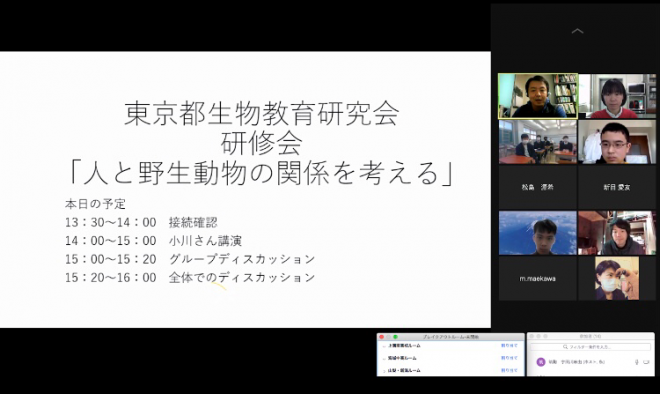Select the 松島 name-only participant tile
The image size is (660, 394).
pyautogui.click(x=538, y=187)
